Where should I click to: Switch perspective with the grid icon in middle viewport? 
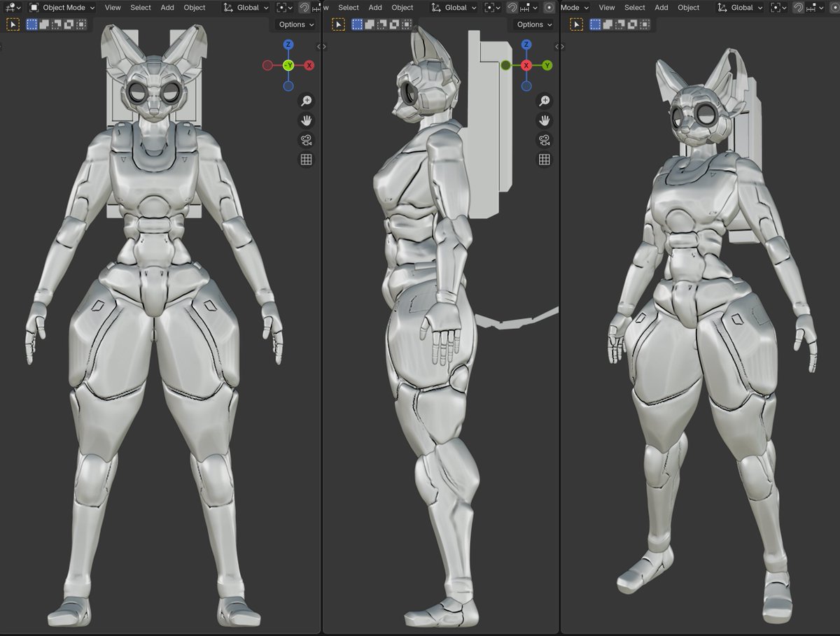(545, 159)
